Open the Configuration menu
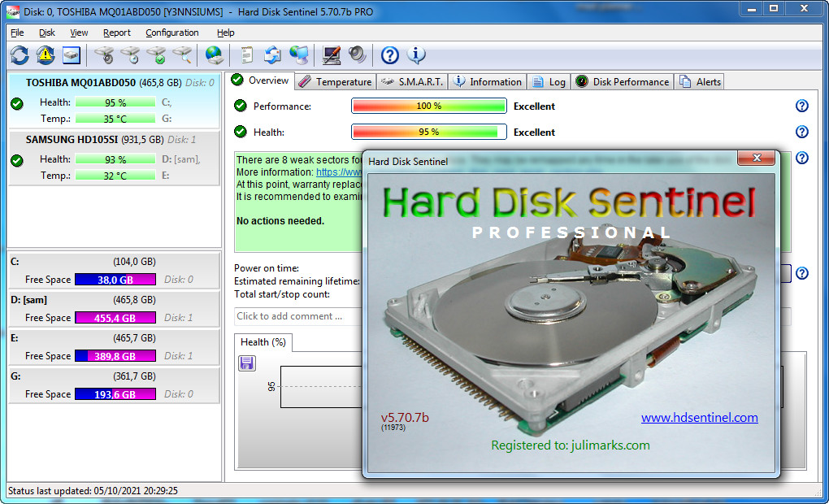 coord(172,33)
